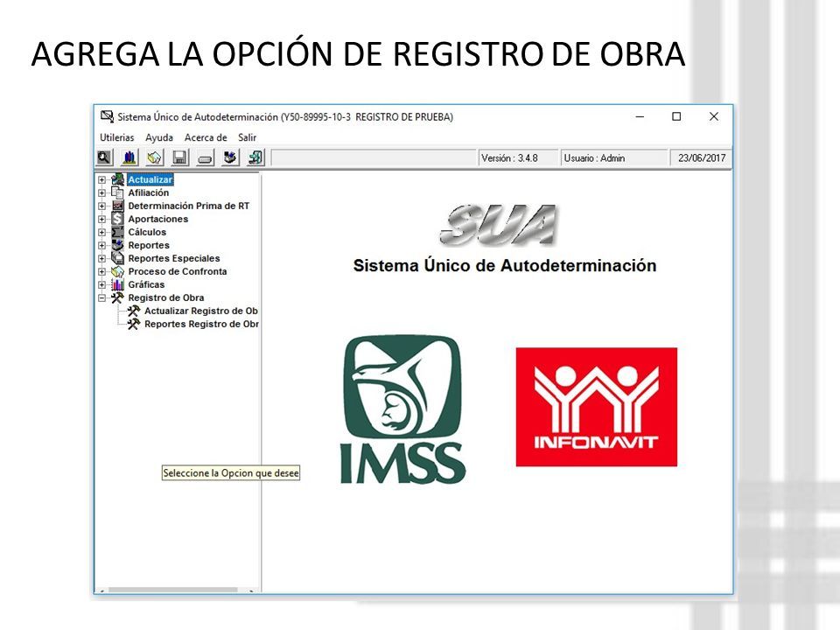Click the Reportes Registro de Obra hammer icon
The height and width of the screenshot is (630, 840).
pyautogui.click(x=133, y=324)
